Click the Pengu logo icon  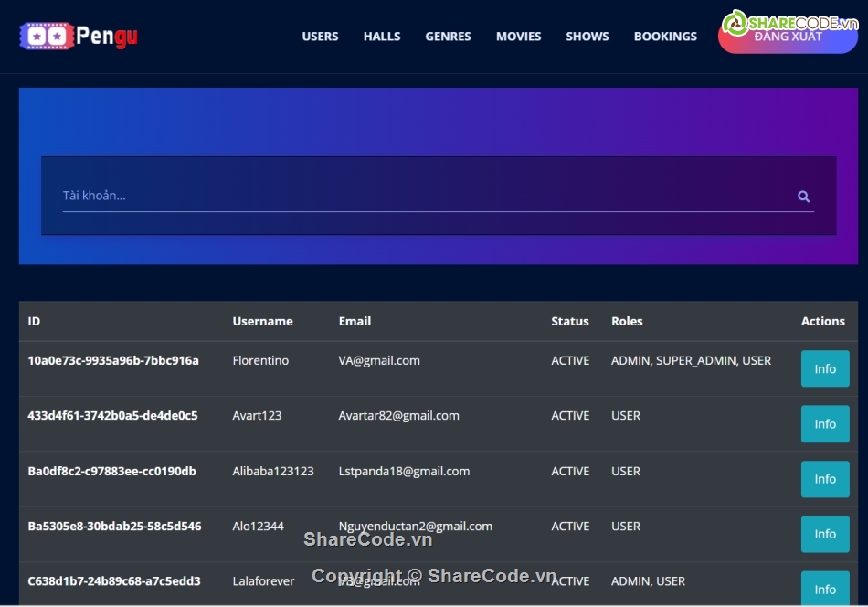46,36
